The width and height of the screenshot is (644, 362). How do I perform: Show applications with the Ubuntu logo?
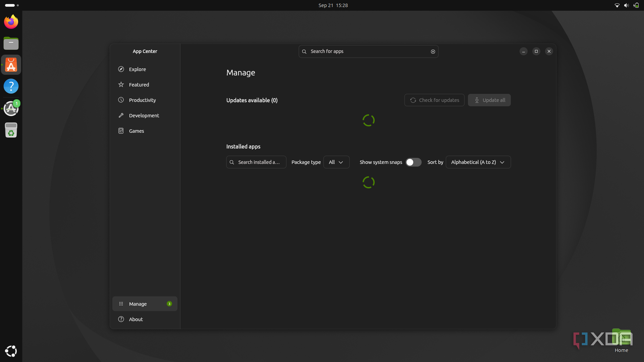pos(11,351)
